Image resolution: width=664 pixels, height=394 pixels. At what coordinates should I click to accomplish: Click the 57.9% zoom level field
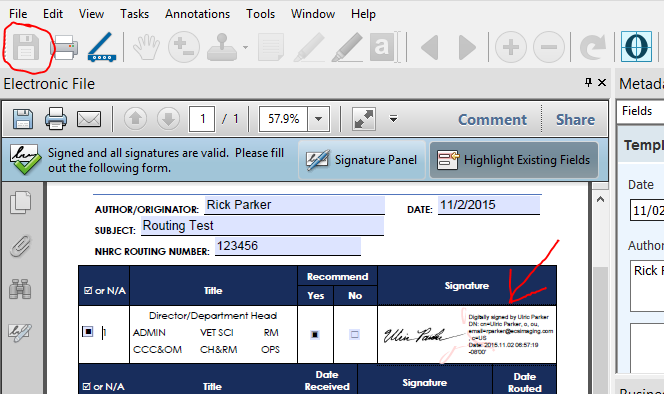(284, 119)
